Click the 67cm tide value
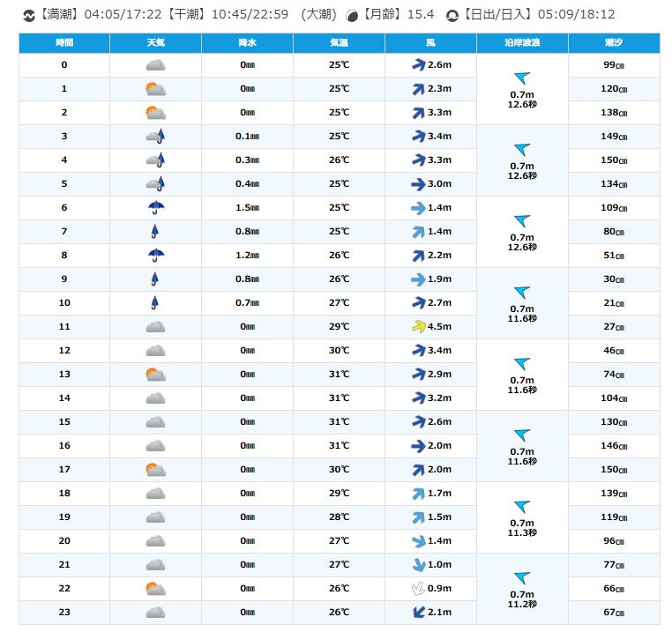Screen dimensions: 672x632 coord(614,613)
